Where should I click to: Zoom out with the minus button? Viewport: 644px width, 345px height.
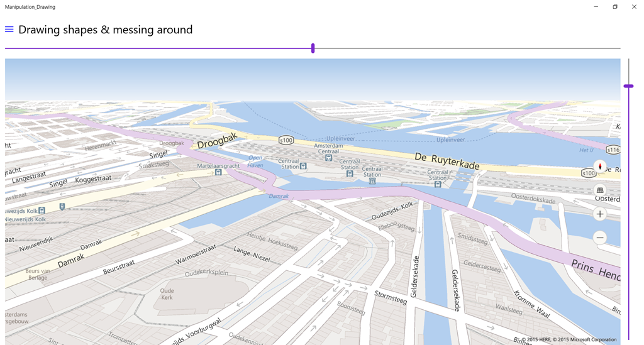pos(600,238)
